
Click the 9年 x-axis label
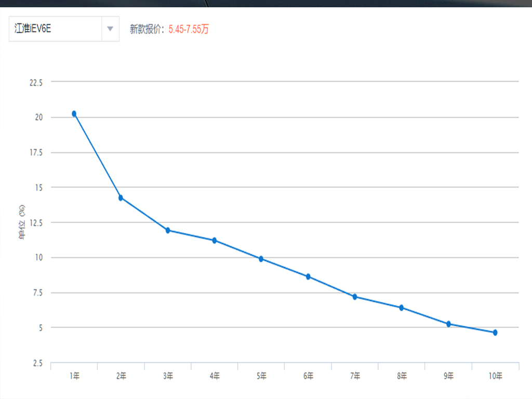(x=449, y=376)
